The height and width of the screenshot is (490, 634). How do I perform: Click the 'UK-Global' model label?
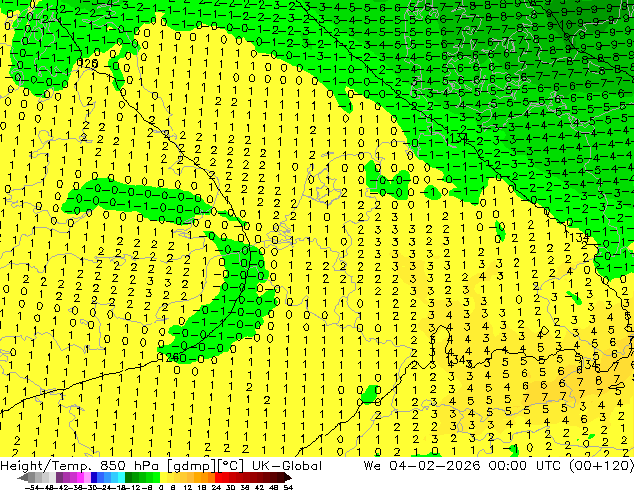tap(287, 465)
